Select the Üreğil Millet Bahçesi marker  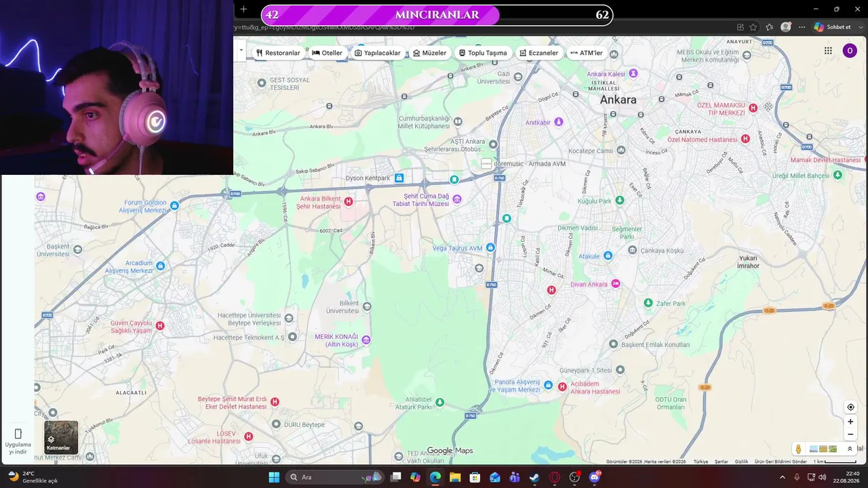click(837, 175)
